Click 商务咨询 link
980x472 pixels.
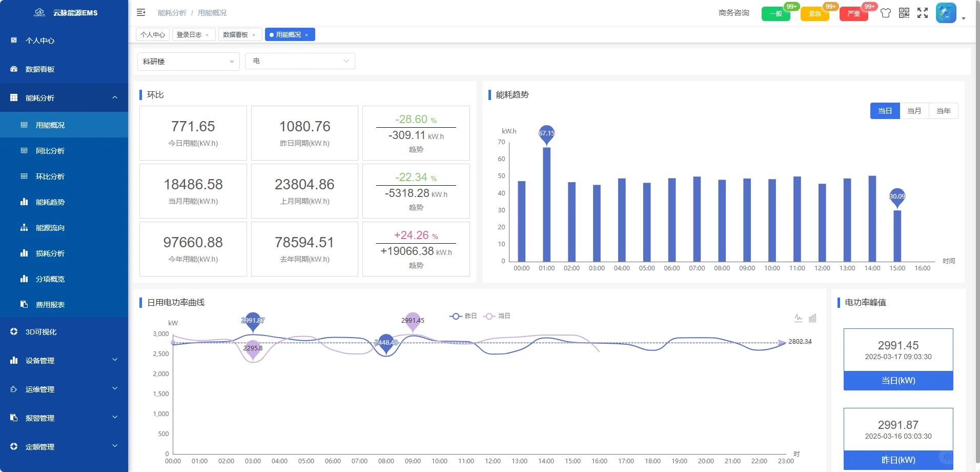pos(734,13)
